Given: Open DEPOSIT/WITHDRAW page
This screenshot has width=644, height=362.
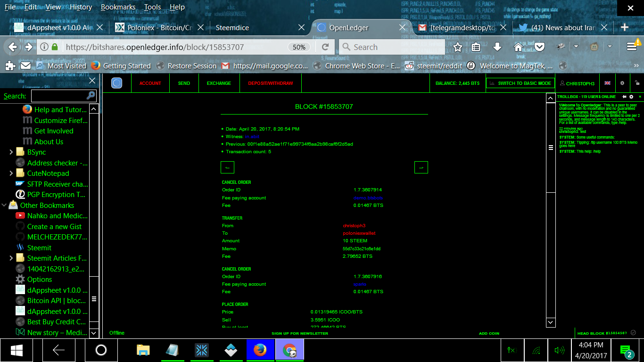Looking at the screenshot, I should pos(271,83).
